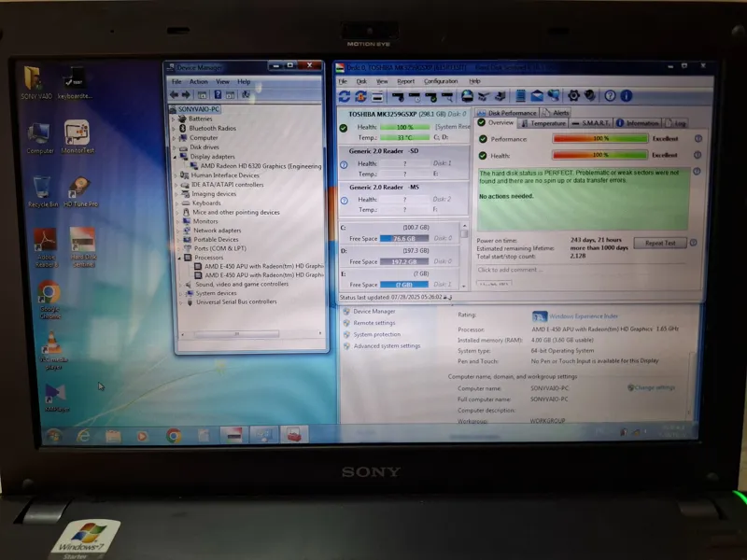Click the 'Click to add comment' field
This screenshot has height=560, width=747.
[581, 270]
